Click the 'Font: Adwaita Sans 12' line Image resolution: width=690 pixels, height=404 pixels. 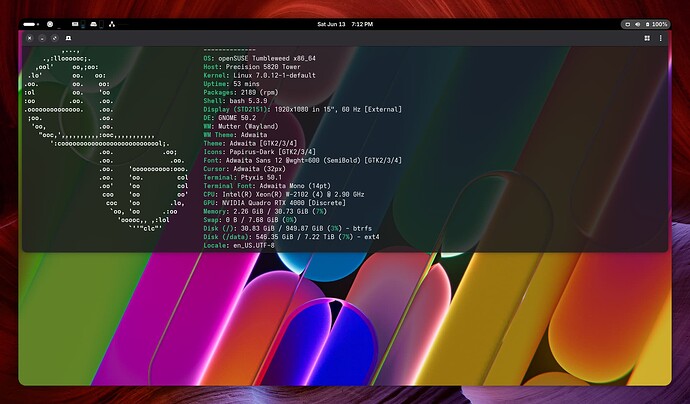pyautogui.click(x=302, y=161)
